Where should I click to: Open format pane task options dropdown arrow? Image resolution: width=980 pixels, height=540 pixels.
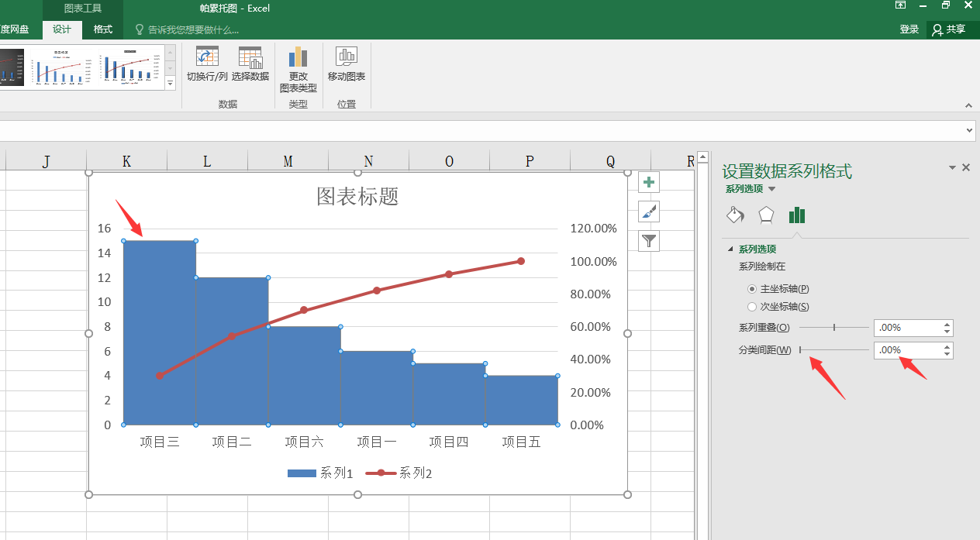tap(952, 167)
